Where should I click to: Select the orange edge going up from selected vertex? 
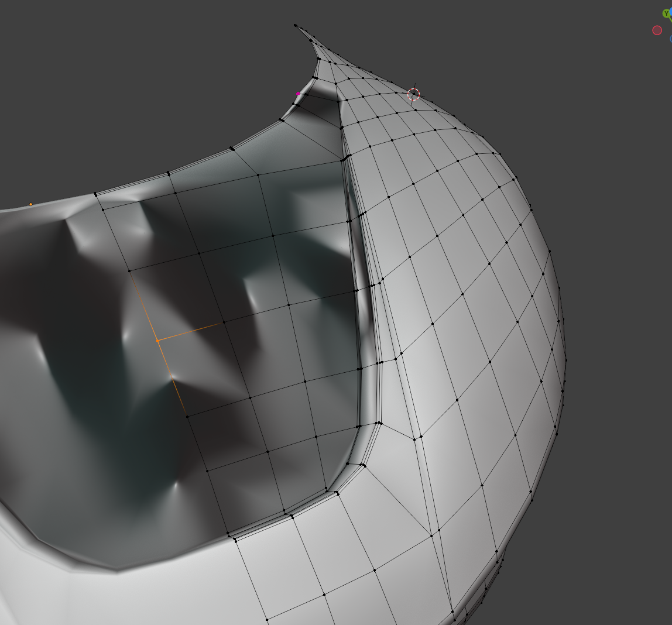(x=143, y=305)
